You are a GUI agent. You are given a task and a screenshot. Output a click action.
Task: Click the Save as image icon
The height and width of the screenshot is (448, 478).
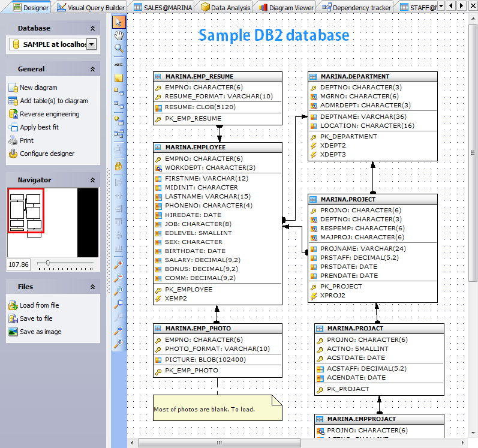click(x=13, y=332)
